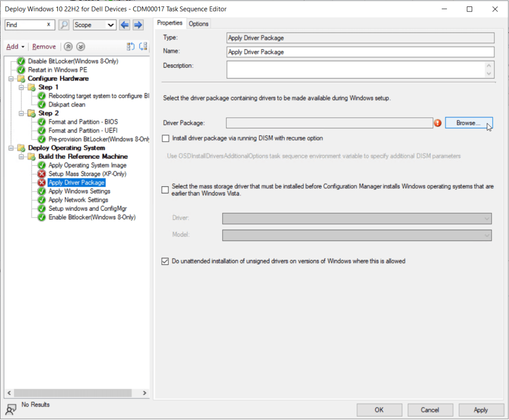Image resolution: width=509 pixels, height=420 pixels.
Task: Clear the Find box with x
Action: coord(48,25)
